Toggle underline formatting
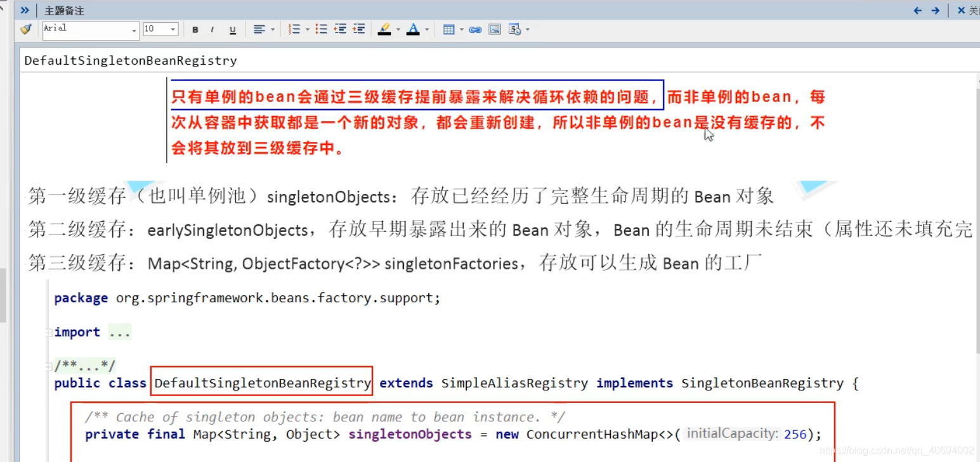Image resolution: width=980 pixels, height=462 pixels. pyautogui.click(x=232, y=30)
